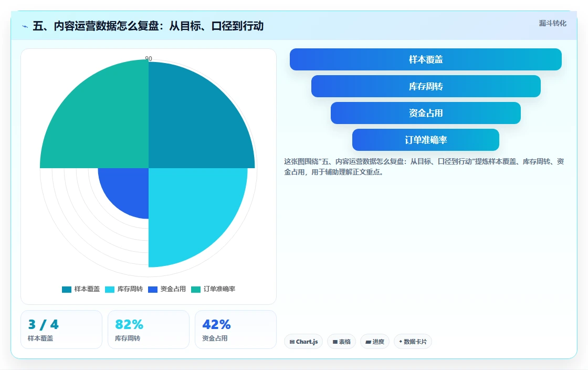This screenshot has width=588, height=370.
Task: Open the 3 / 4 样本覆盖 data card
Action: coord(61,330)
